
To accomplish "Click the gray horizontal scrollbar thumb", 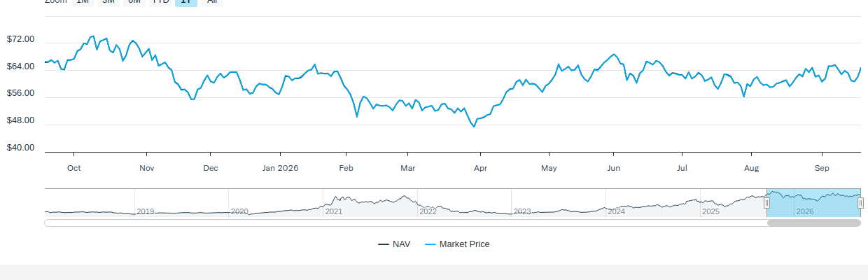I will (x=813, y=223).
